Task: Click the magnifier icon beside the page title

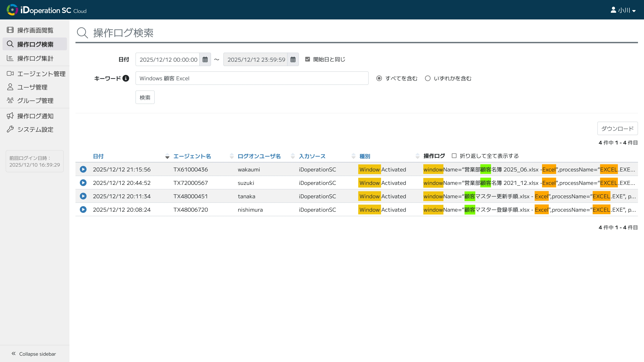Action: (x=82, y=33)
